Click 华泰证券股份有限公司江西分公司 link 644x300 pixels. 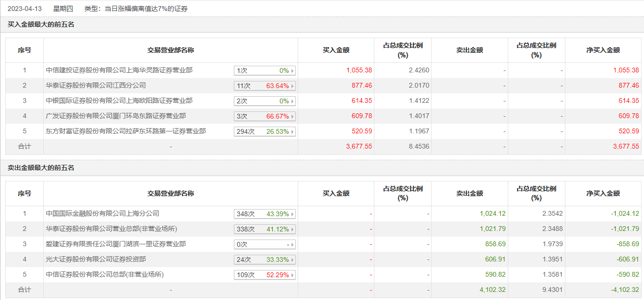(96, 85)
